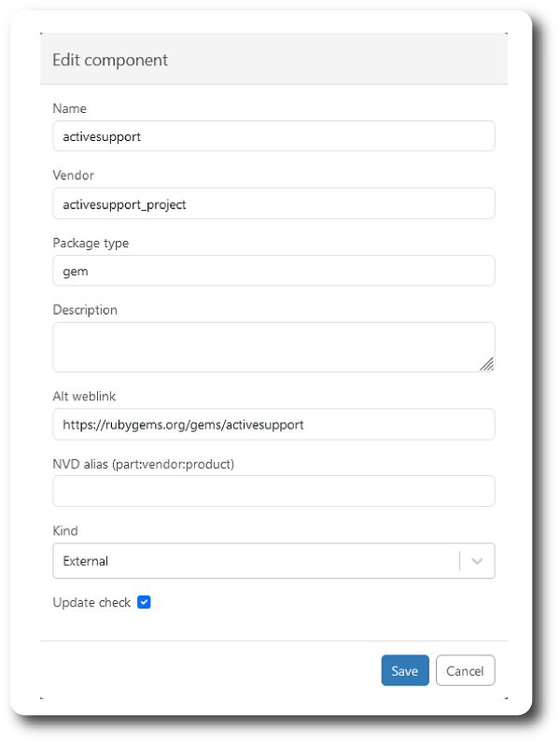Toggle the Update check checkbox
The height and width of the screenshot is (743, 560).
[x=144, y=602]
